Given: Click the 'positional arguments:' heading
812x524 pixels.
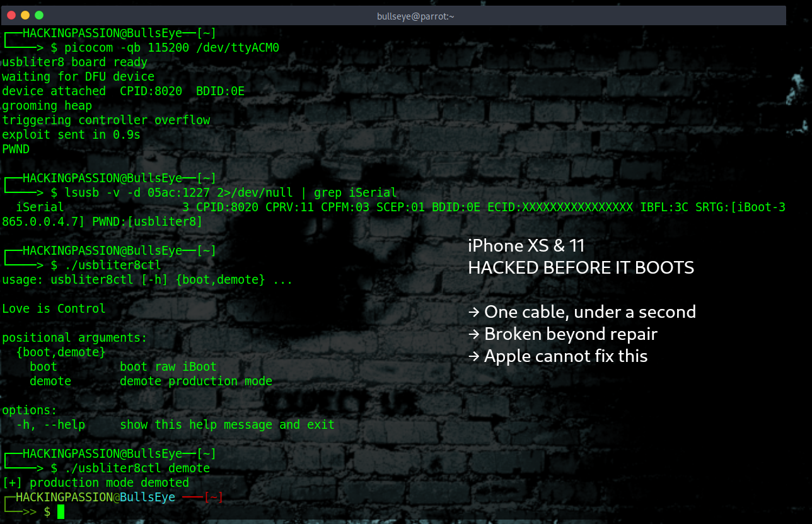Looking at the screenshot, I should (x=74, y=338).
